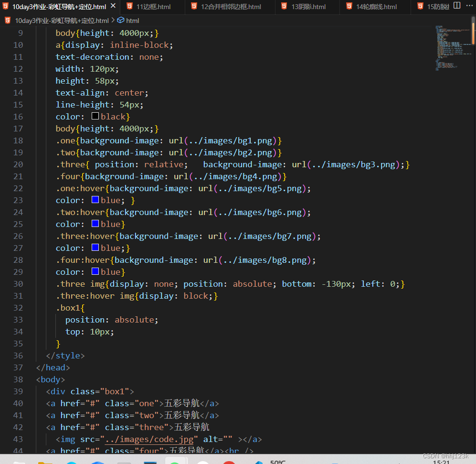This screenshot has height=464, width=476.
Task: Click 'position: relative' on line 20
Action: click(x=139, y=164)
